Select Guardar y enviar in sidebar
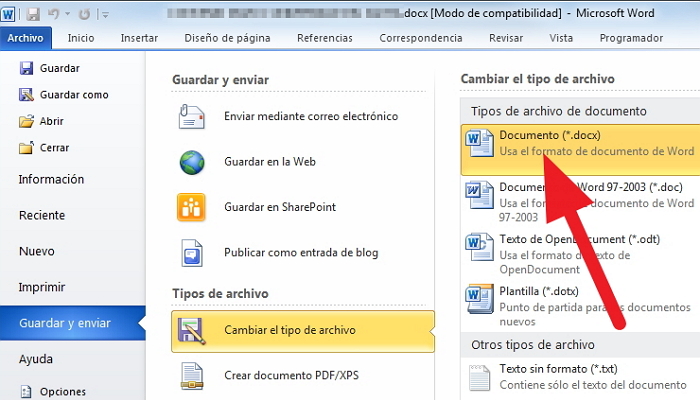The height and width of the screenshot is (400, 700). tap(73, 323)
